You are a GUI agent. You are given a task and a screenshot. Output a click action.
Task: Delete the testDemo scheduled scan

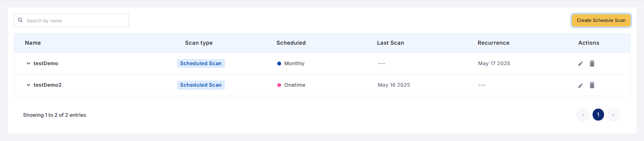click(x=592, y=64)
